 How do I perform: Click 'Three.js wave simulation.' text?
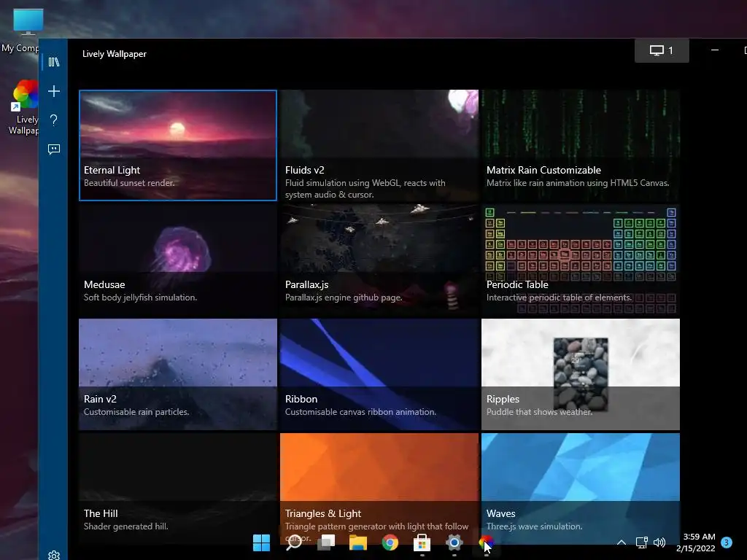[534, 526]
